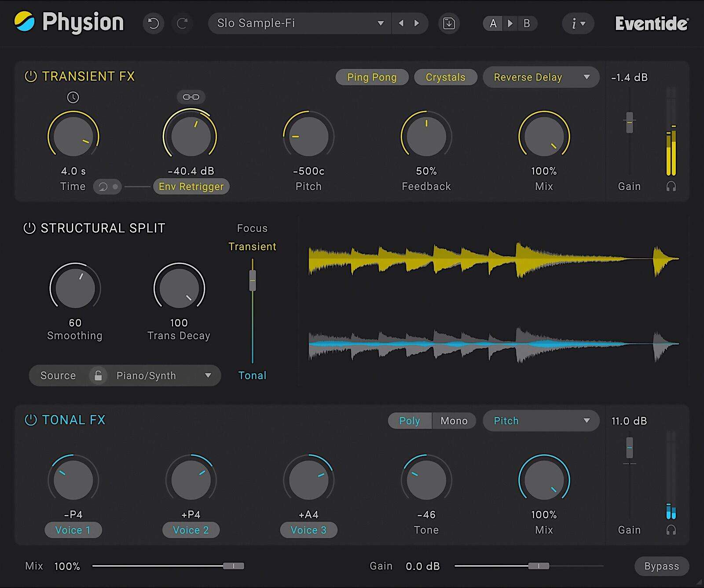Click the global Gain slider handle
The width and height of the screenshot is (704, 588).
click(x=539, y=566)
